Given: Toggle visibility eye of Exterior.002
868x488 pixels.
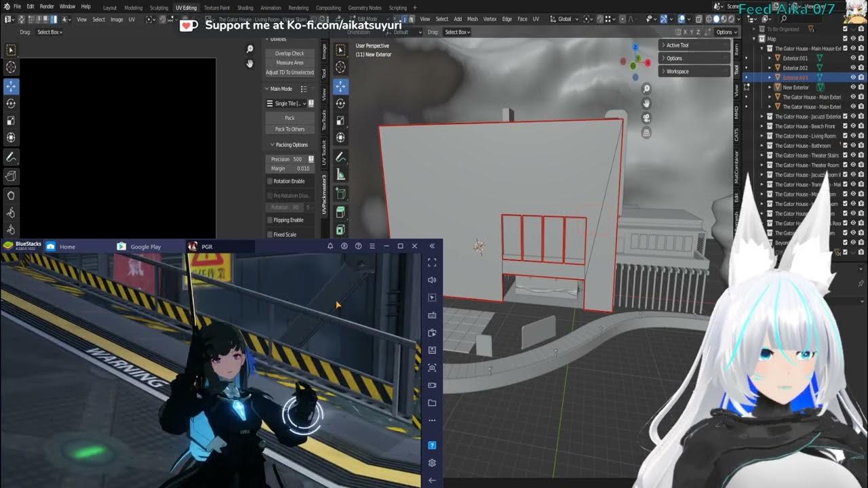Looking at the screenshot, I should pyautogui.click(x=853, y=68).
